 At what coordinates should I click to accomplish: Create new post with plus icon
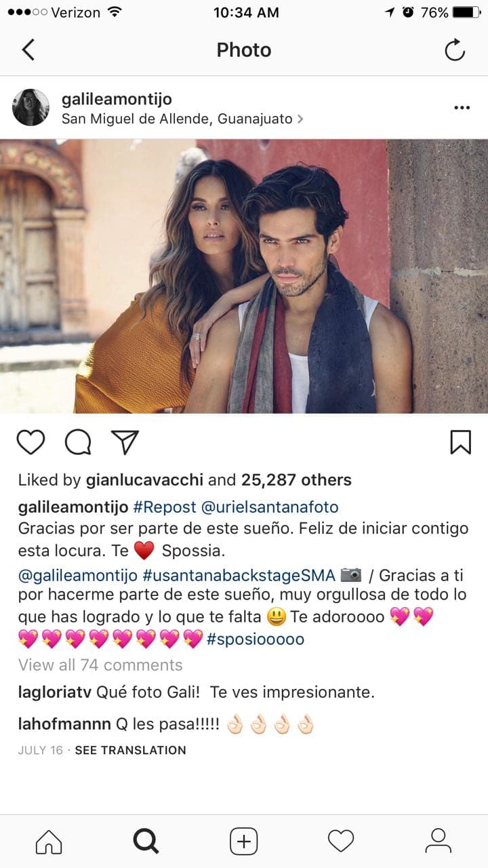[244, 842]
